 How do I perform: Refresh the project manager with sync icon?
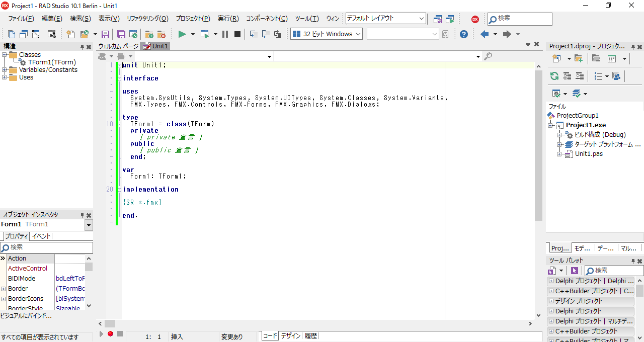point(555,76)
